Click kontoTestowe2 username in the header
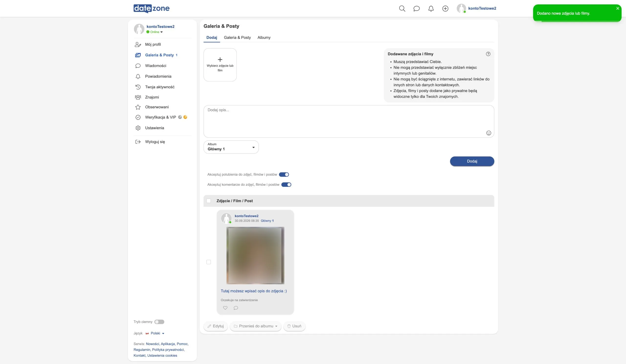 point(482,9)
